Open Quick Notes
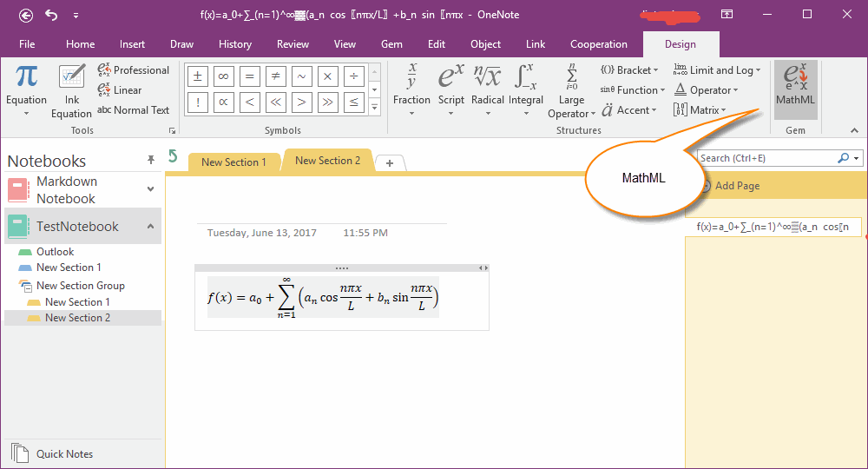 (53, 453)
